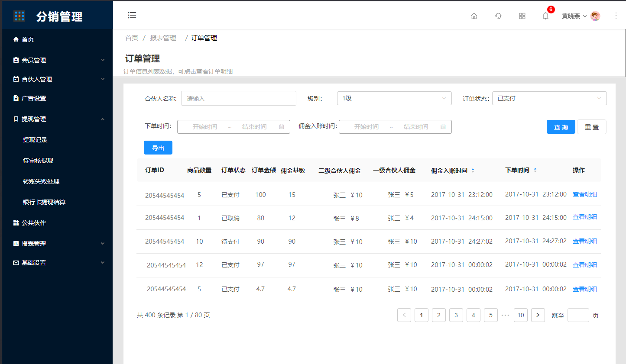This screenshot has width=626, height=364.
Task: Click the 分销管理 grid logo icon
Action: click(19, 16)
